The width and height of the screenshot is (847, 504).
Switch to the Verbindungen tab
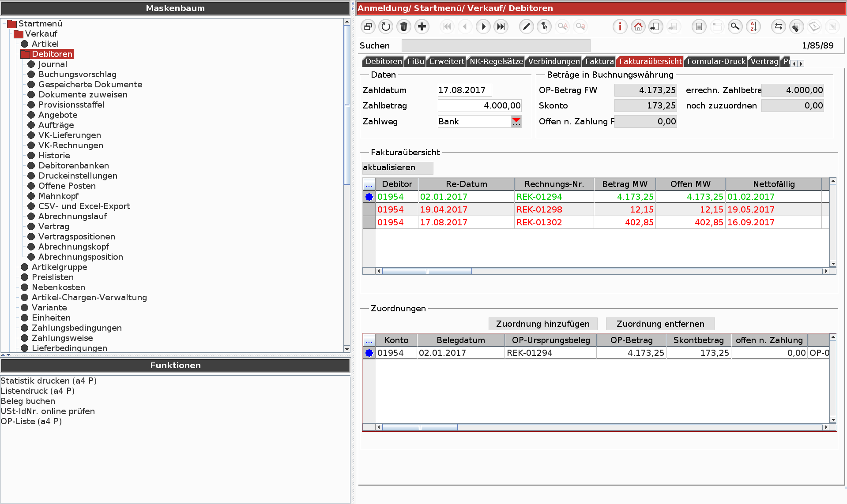coord(554,61)
